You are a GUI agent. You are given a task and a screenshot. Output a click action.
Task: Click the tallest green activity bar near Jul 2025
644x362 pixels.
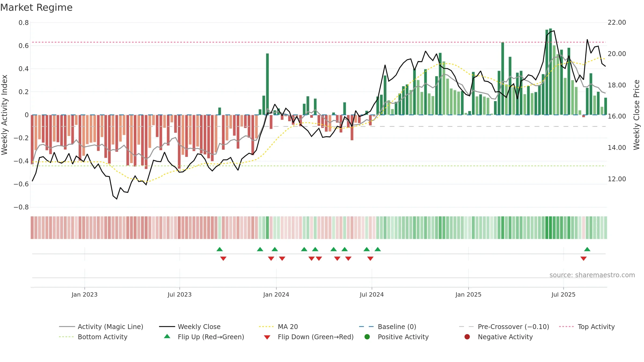[550, 72]
